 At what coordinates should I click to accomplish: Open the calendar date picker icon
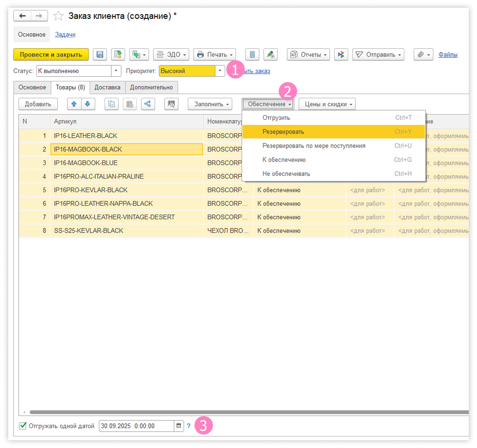[179, 426]
